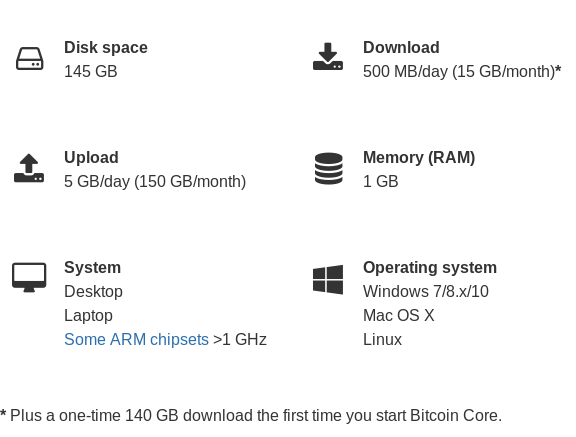Click the 145 GB value
The height and width of the screenshot is (437, 576).
click(x=91, y=71)
